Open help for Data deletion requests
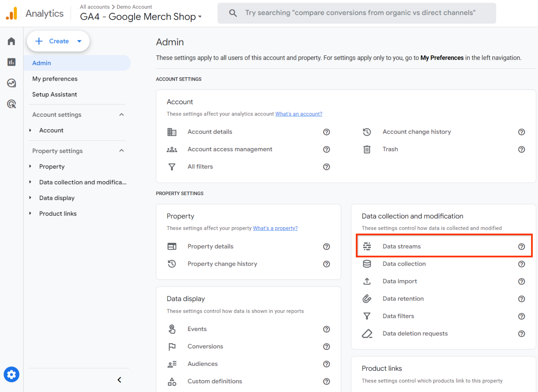Screen dimensions: 538x392 click(521, 334)
